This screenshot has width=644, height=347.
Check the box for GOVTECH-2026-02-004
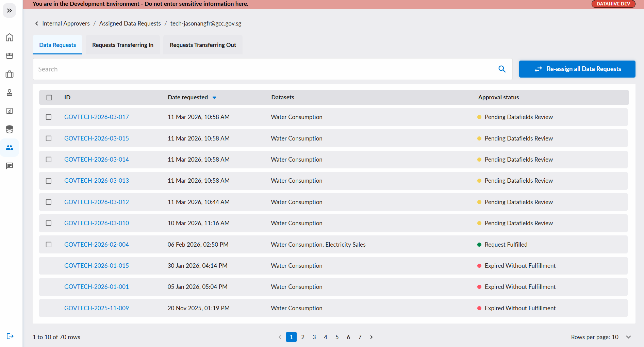click(49, 245)
